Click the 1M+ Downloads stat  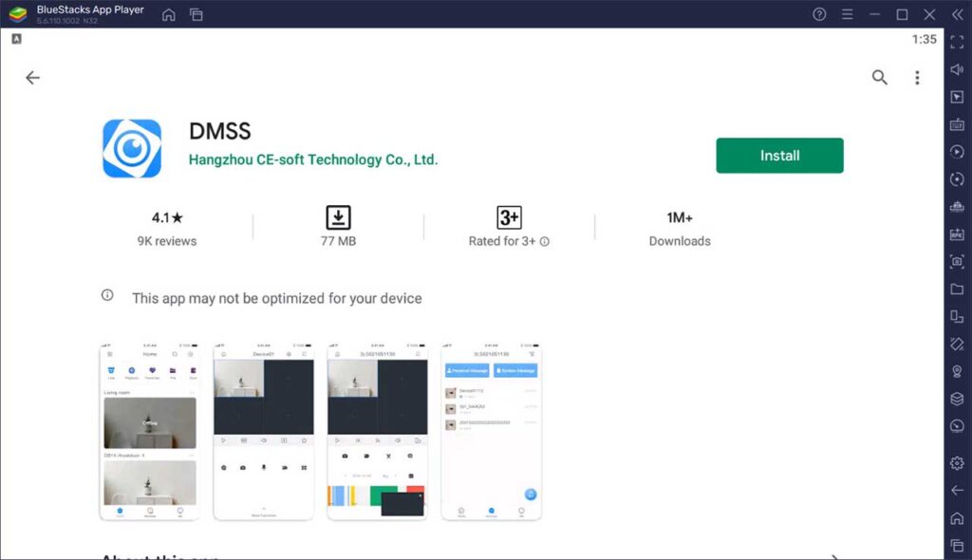(680, 228)
